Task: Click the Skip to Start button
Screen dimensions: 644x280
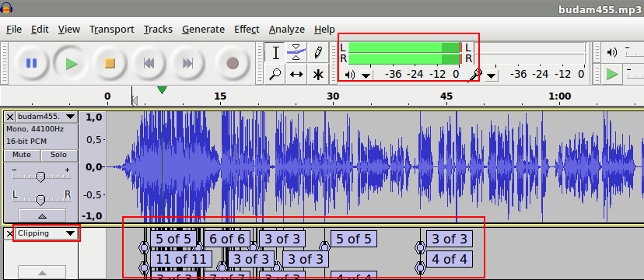Action: click(149, 63)
